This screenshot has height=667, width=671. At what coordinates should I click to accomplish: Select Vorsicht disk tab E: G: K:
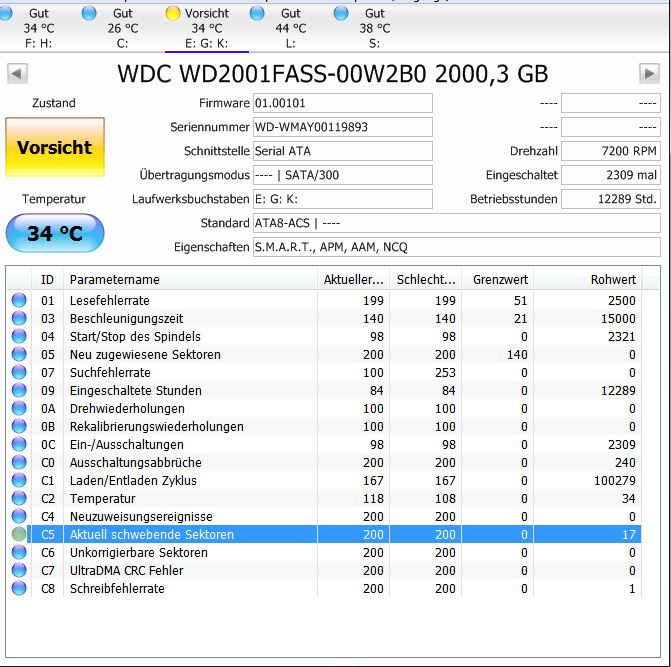click(x=207, y=28)
